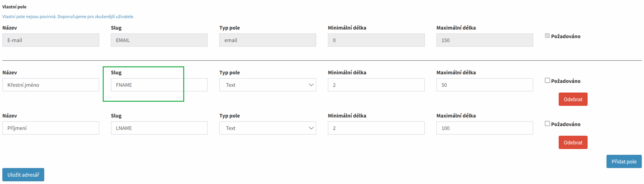Click the disabled E-mail name field
Screen dimensions: 644x184
pos(51,40)
